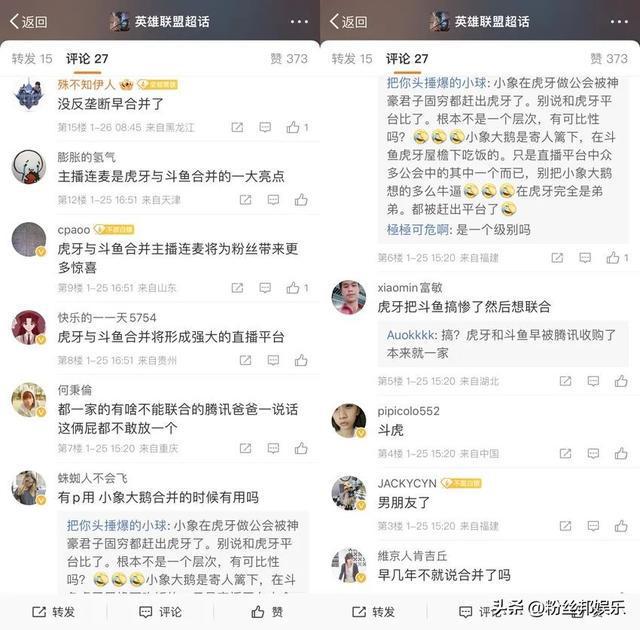Open pipicolo552's avatar
This screenshot has width=640, height=630.
click(349, 421)
